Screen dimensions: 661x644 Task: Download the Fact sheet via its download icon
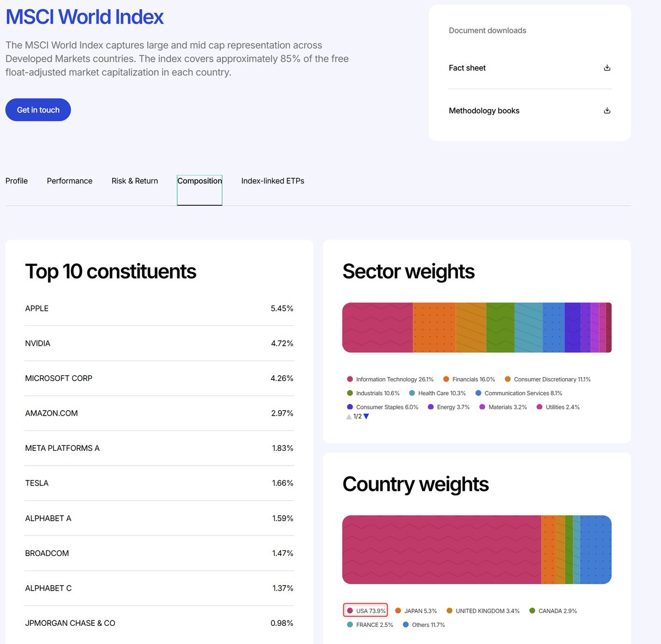pyautogui.click(x=607, y=68)
